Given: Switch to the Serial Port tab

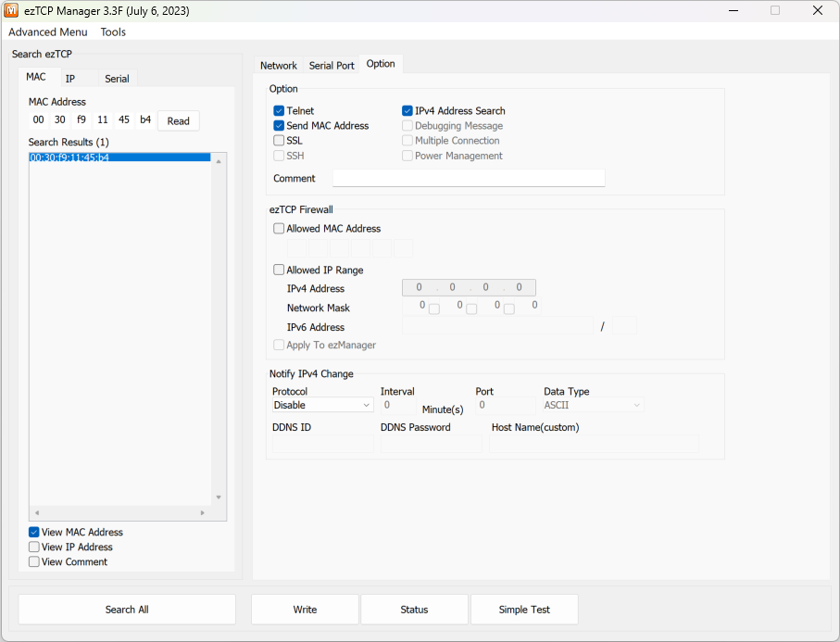Looking at the screenshot, I should pos(332,66).
